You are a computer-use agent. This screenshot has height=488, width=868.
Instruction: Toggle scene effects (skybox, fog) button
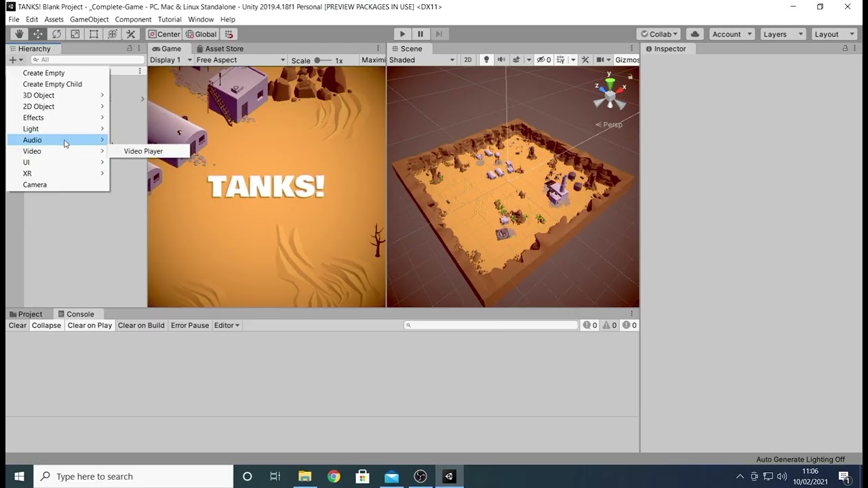click(517, 60)
